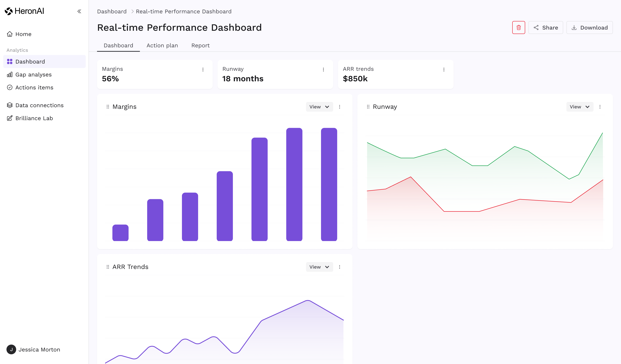Switch to the Report tab
The width and height of the screenshot is (621, 364).
click(200, 45)
